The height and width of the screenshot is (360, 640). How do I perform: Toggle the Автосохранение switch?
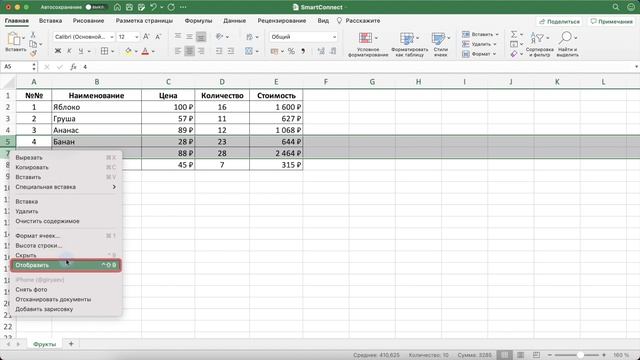(x=95, y=7)
